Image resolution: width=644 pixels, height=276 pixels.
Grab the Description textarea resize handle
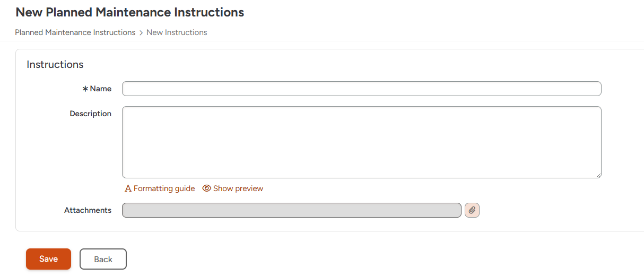[x=598, y=175]
